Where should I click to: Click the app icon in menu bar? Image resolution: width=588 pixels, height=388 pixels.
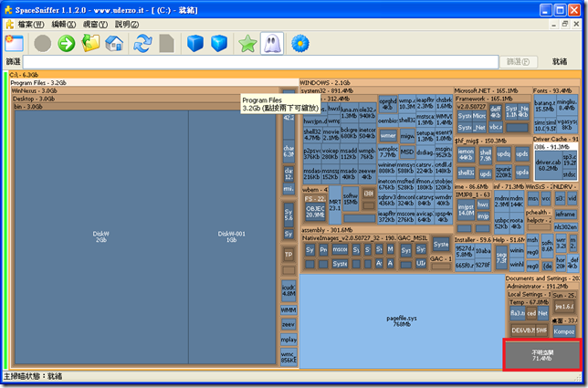9,25
